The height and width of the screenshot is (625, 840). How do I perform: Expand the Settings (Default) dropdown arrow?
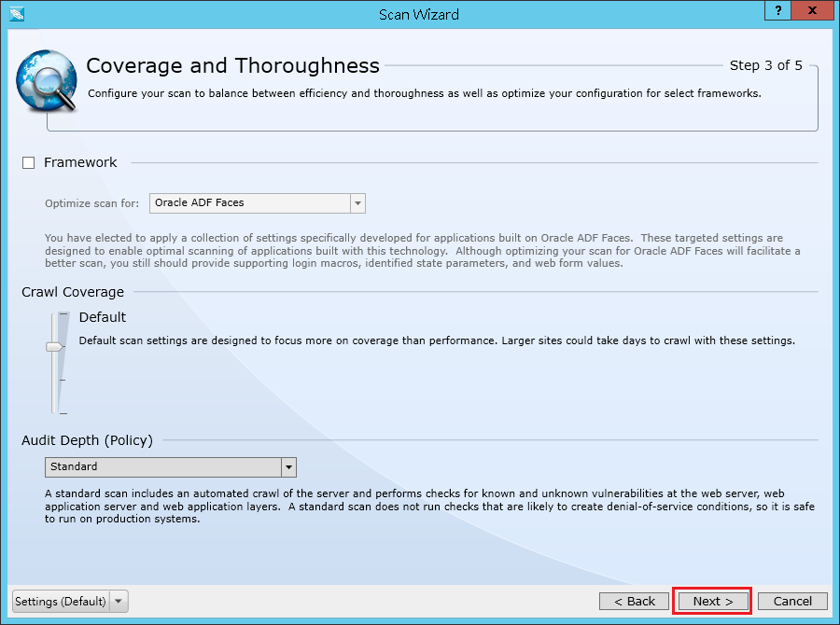(x=119, y=602)
